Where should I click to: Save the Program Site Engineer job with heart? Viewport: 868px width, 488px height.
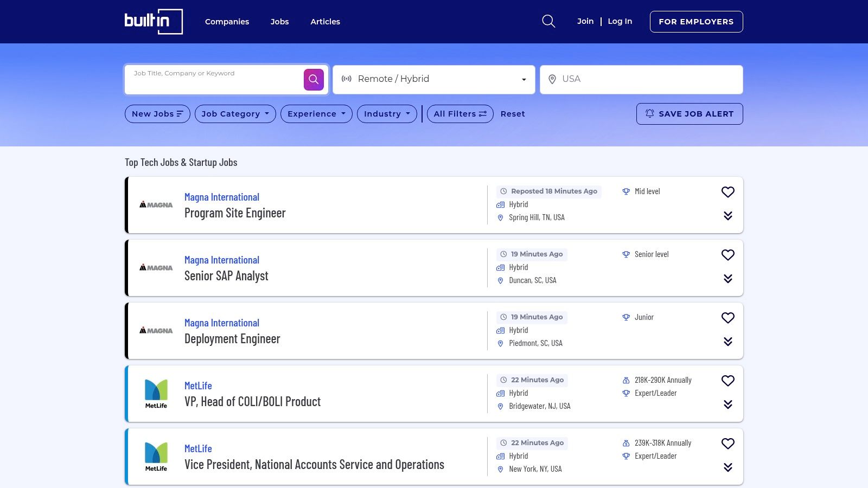click(x=728, y=192)
